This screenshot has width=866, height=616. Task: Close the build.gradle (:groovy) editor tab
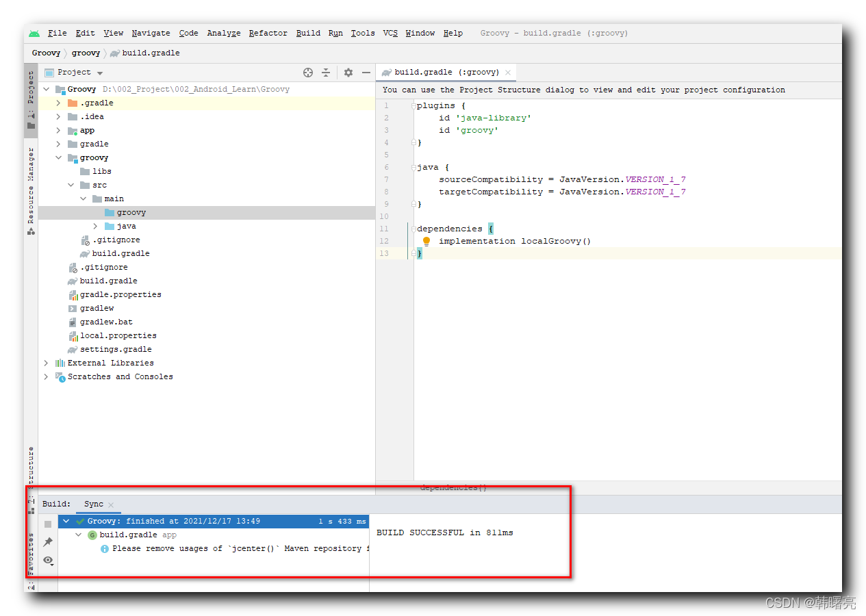point(508,73)
